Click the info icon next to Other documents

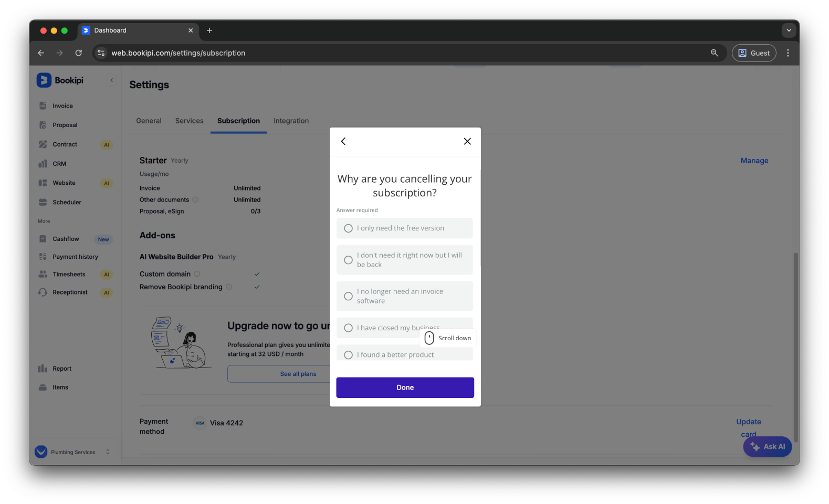(195, 199)
